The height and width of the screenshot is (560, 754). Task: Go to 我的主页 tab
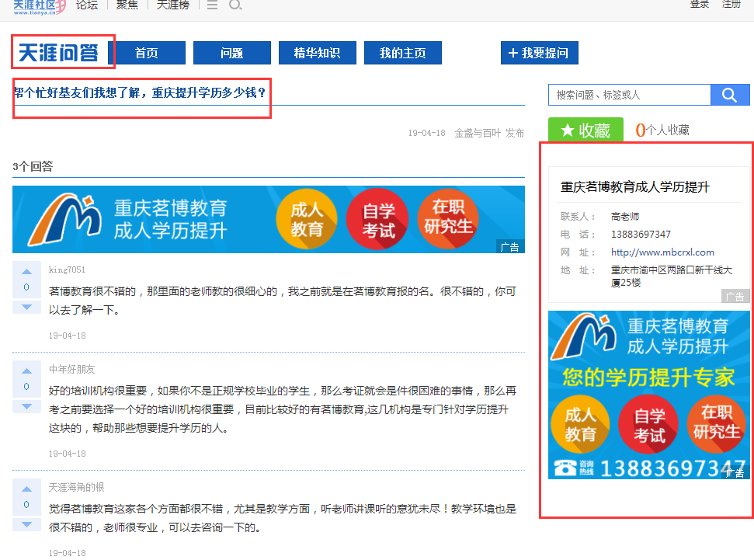coord(403,53)
